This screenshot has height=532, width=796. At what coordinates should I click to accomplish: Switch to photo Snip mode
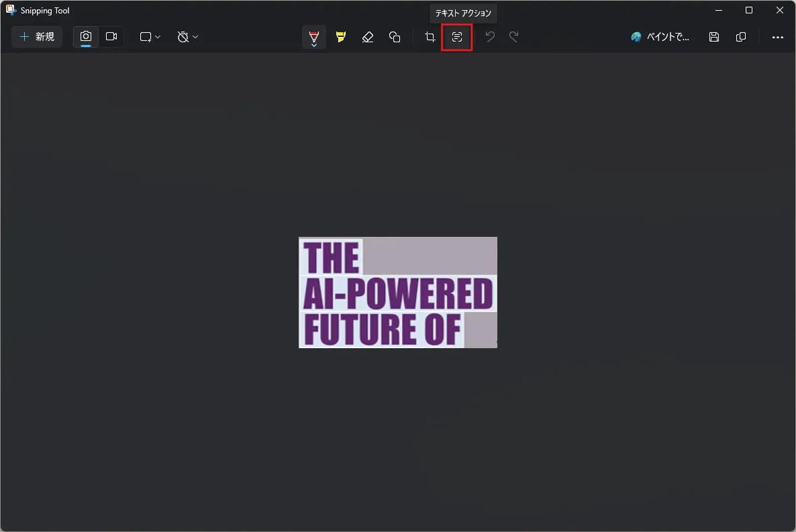(x=86, y=36)
